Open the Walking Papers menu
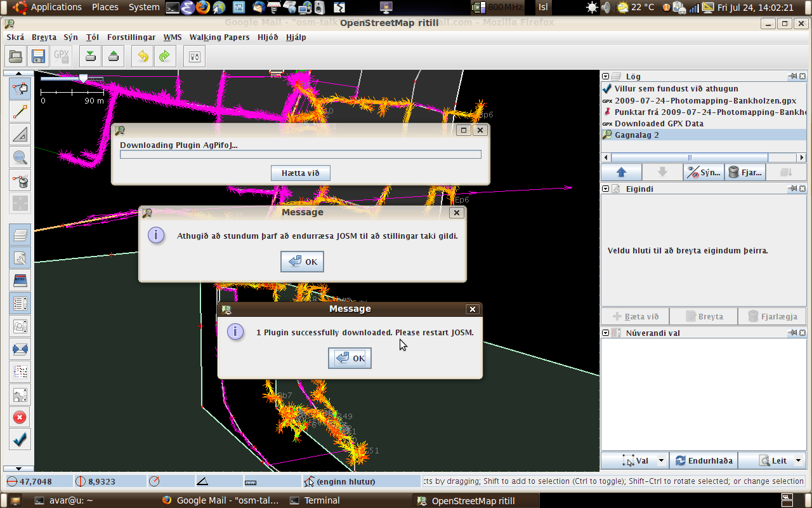The image size is (812, 508). point(219,37)
